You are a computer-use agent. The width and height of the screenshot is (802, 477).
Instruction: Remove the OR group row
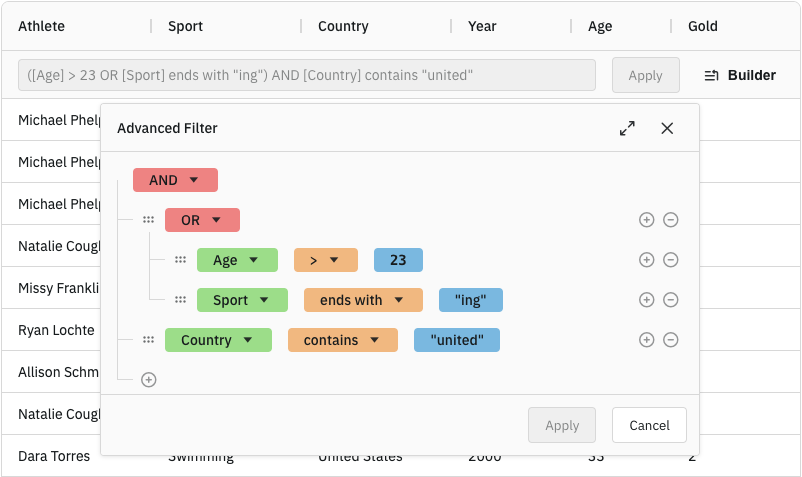click(x=671, y=220)
